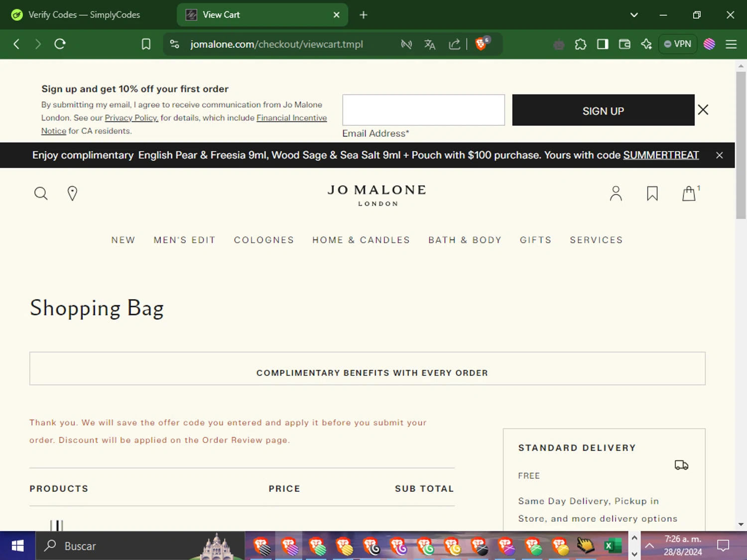Viewport: 747px width, 560px height.
Task: Click the VPN button
Action: [677, 44]
